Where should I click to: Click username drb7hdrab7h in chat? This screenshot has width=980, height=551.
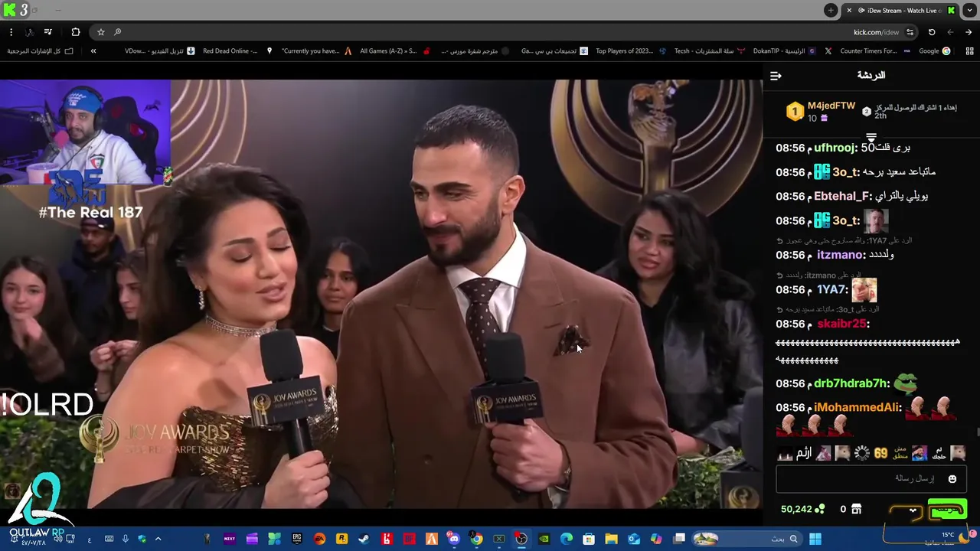pos(851,383)
